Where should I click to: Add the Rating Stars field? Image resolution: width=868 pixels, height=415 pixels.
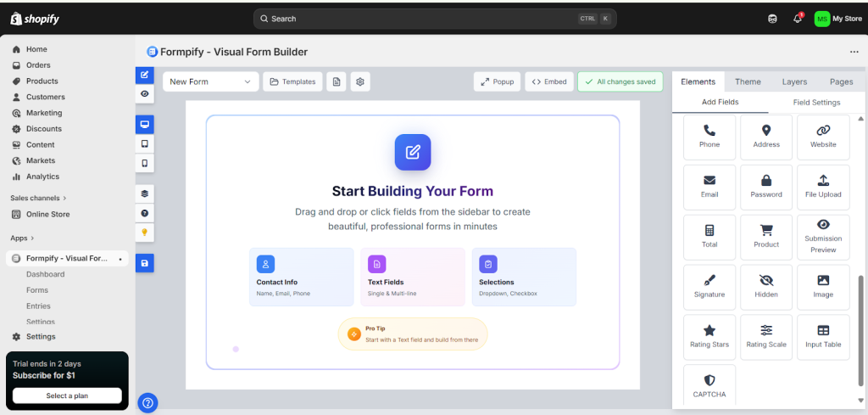click(x=709, y=337)
